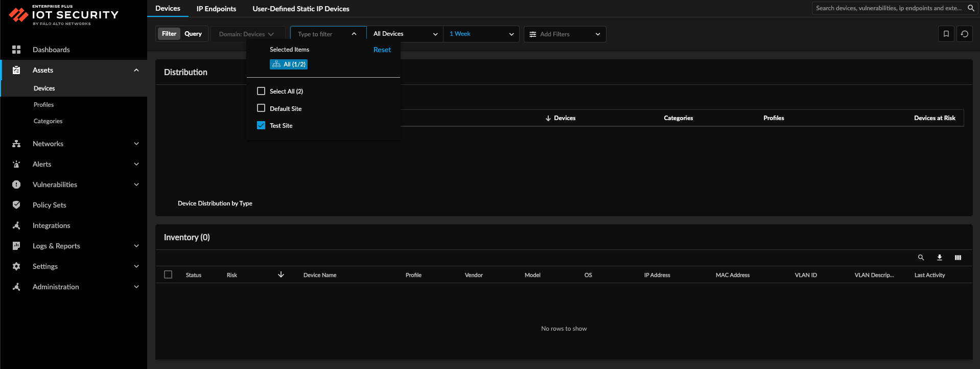Click the Integrations icon in sidebar
980x369 pixels.
16,225
